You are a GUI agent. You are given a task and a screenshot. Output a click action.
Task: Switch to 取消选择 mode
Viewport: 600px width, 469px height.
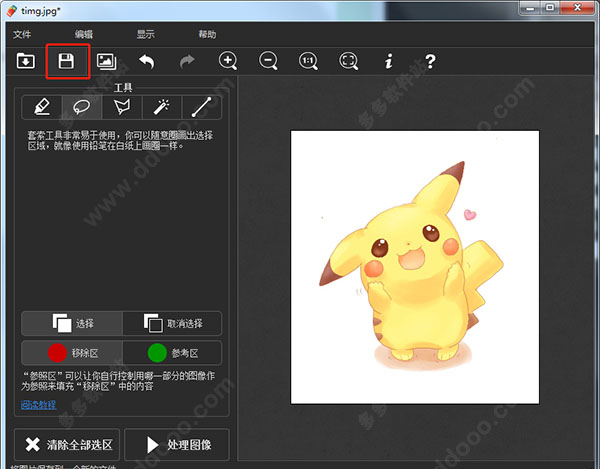tap(172, 323)
